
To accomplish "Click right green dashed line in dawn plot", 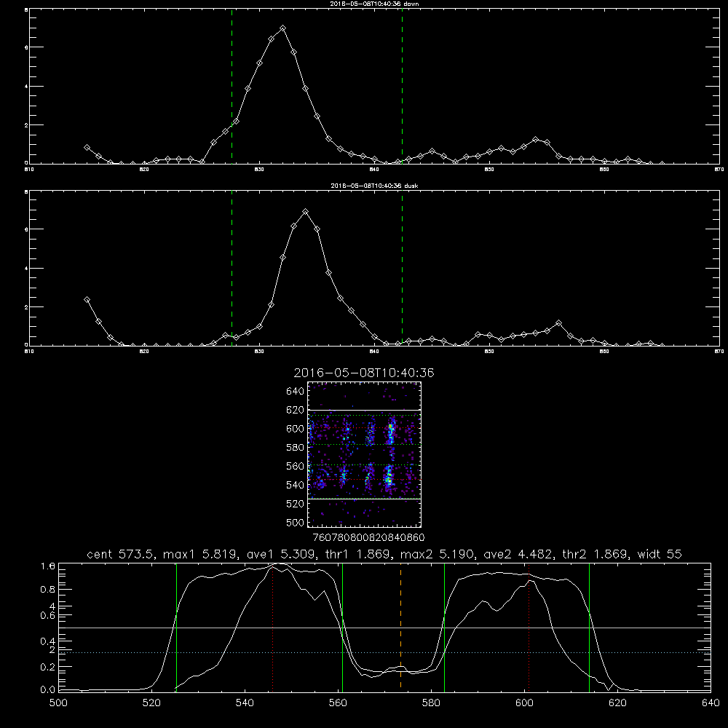I will tap(402, 86).
